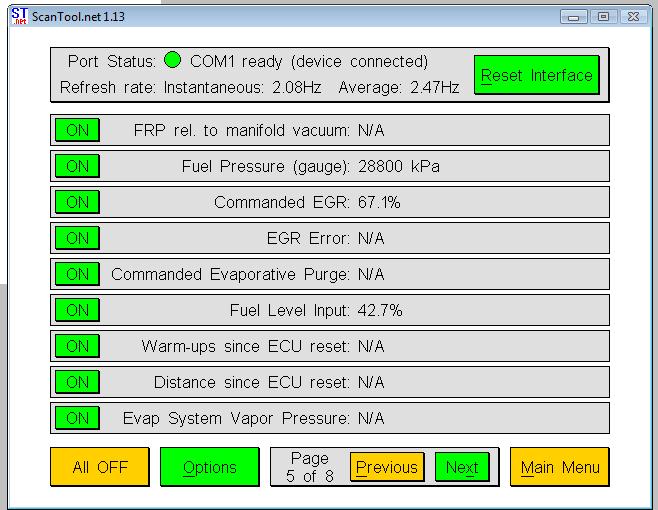
Task: Click the Fuel Pressure 28800 kPa reading
Action: tap(398, 166)
